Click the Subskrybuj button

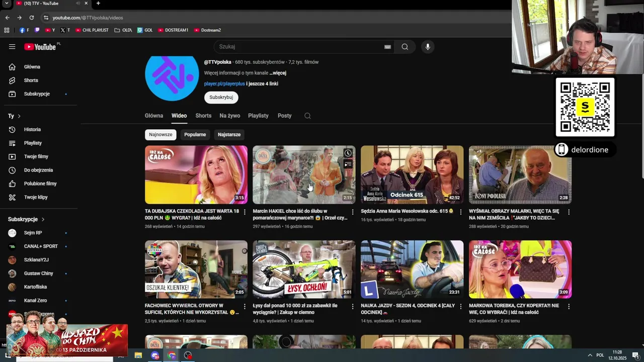[221, 98]
